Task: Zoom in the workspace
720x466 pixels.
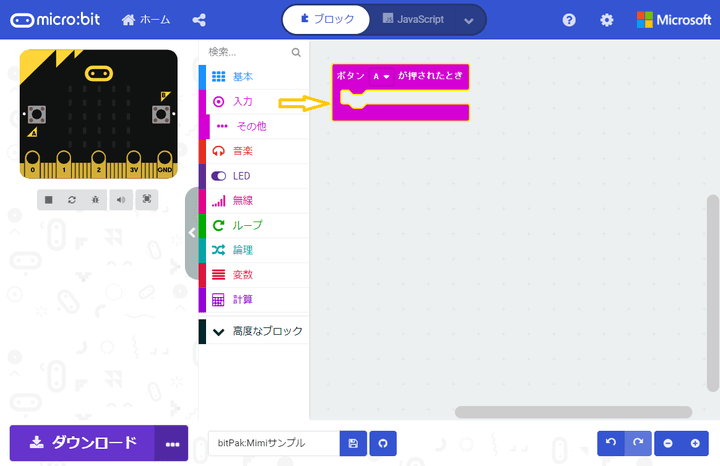Action: 695,443
